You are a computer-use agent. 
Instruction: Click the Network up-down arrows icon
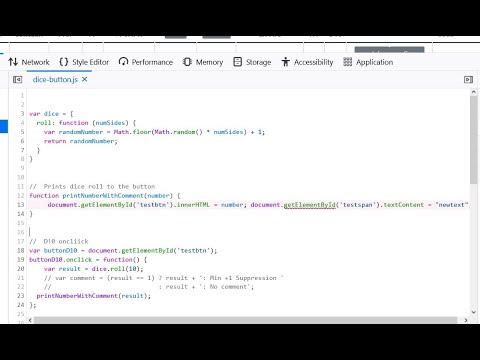click(x=13, y=62)
